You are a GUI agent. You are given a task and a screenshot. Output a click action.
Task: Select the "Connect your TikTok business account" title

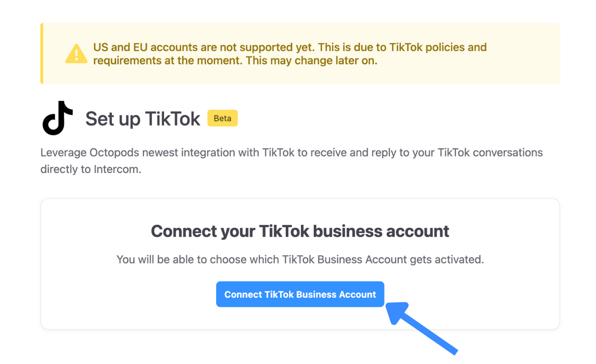click(300, 231)
